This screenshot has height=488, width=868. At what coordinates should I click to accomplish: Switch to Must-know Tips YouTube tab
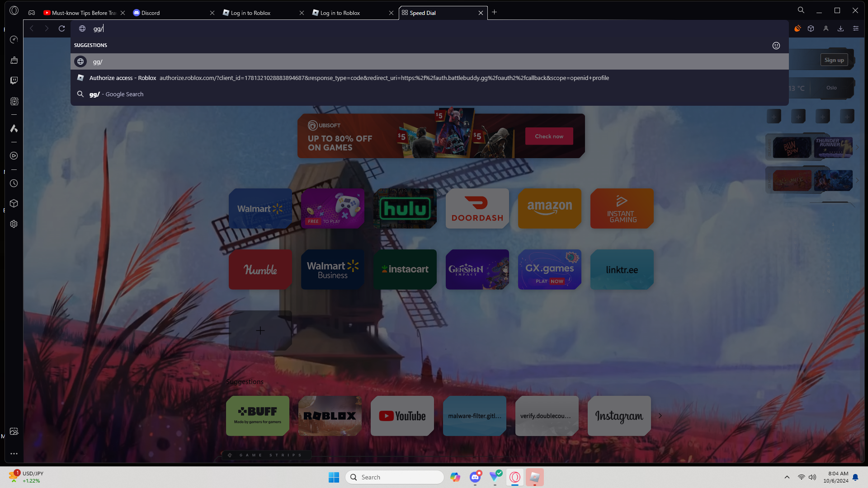point(81,13)
